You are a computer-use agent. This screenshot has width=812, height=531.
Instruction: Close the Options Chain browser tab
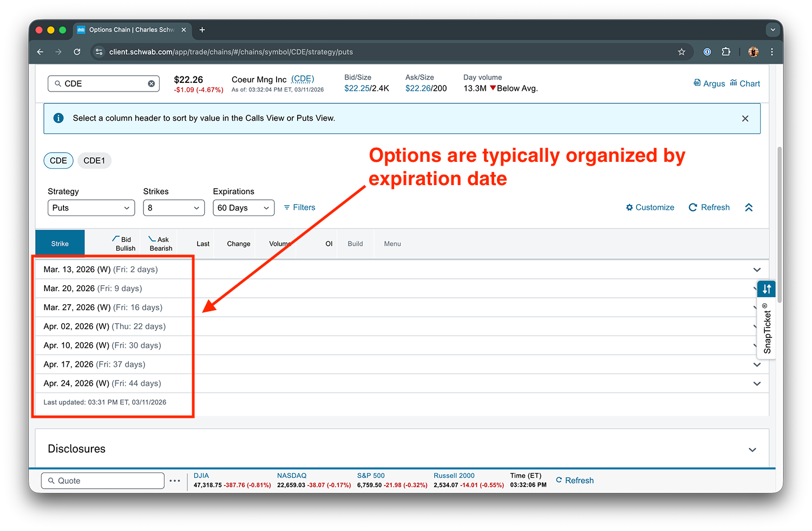coord(184,30)
